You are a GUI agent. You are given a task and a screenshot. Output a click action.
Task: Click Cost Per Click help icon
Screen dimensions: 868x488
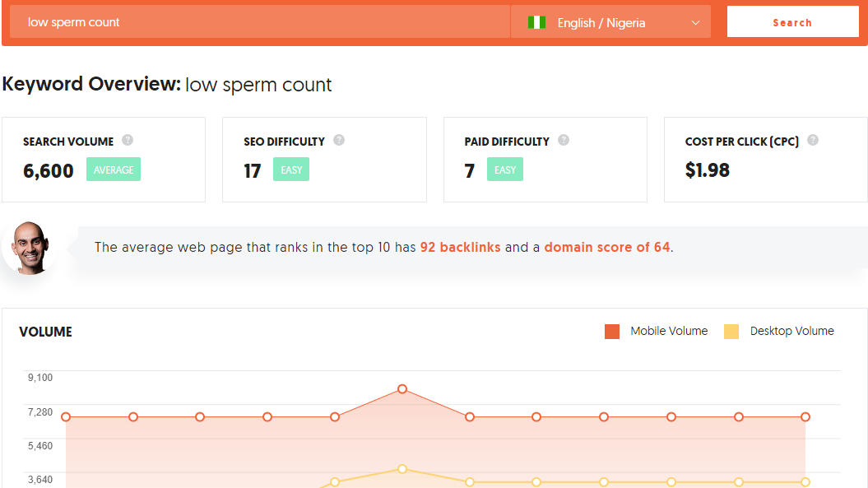coord(813,140)
